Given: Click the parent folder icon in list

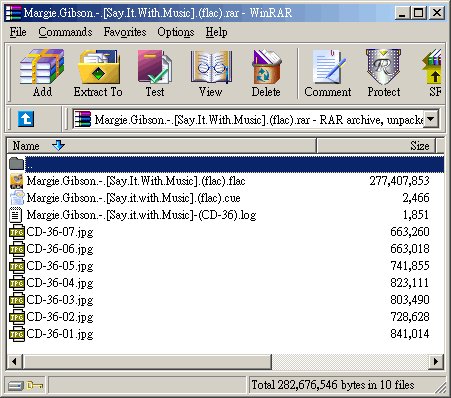Looking at the screenshot, I should pos(16,164).
